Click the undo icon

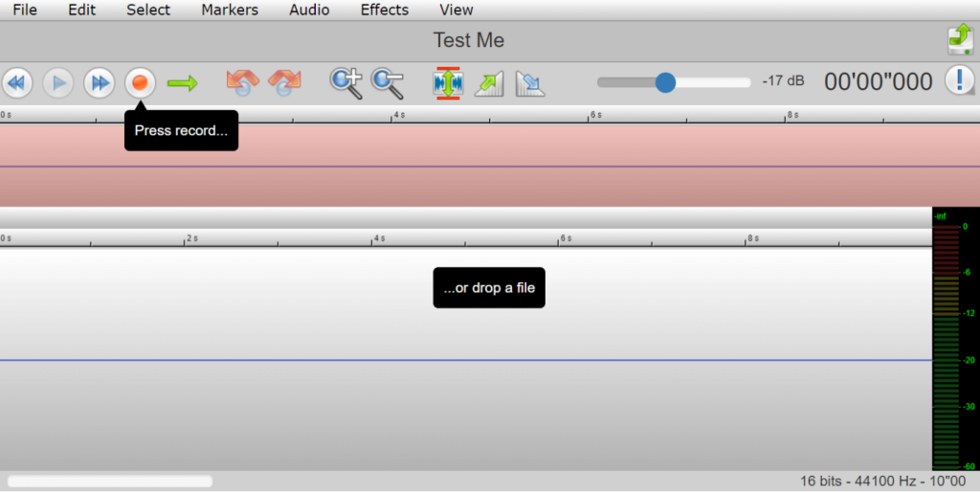click(x=242, y=82)
